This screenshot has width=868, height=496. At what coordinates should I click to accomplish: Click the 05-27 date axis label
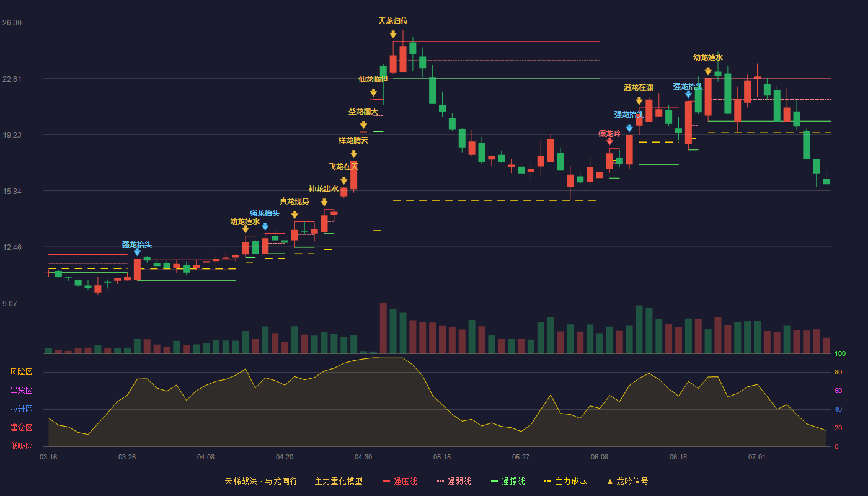(521, 457)
